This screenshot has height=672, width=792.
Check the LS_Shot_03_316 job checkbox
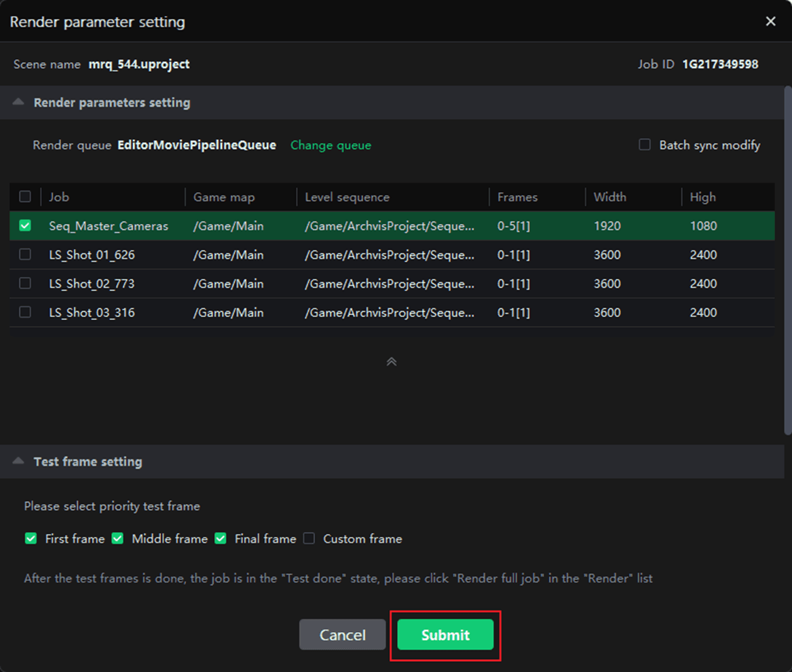point(25,312)
